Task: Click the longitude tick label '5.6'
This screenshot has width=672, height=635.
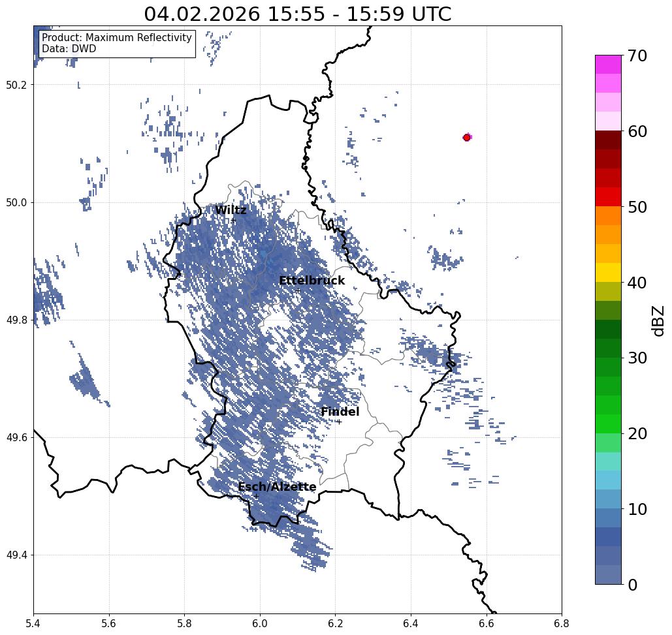Action: (x=109, y=623)
